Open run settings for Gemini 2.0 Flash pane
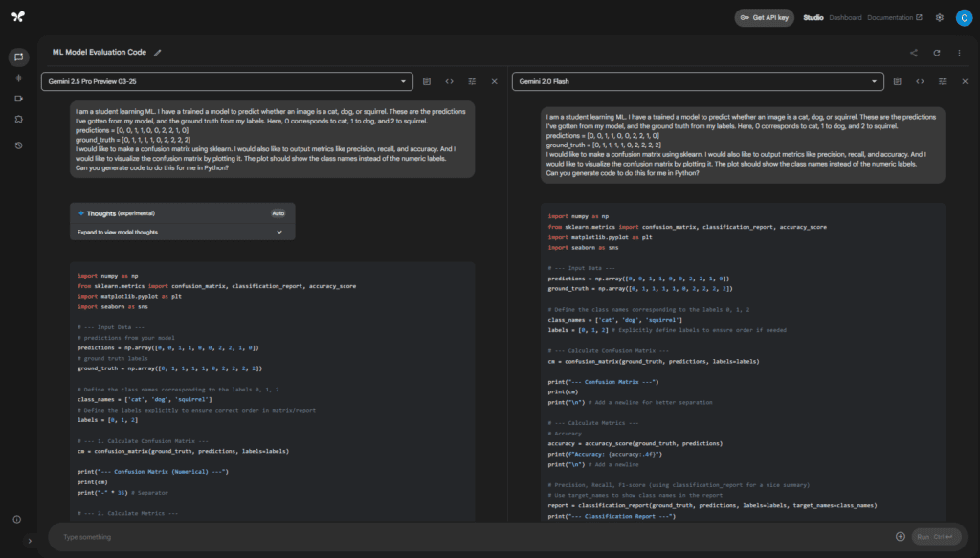The width and height of the screenshot is (980, 558). point(943,81)
